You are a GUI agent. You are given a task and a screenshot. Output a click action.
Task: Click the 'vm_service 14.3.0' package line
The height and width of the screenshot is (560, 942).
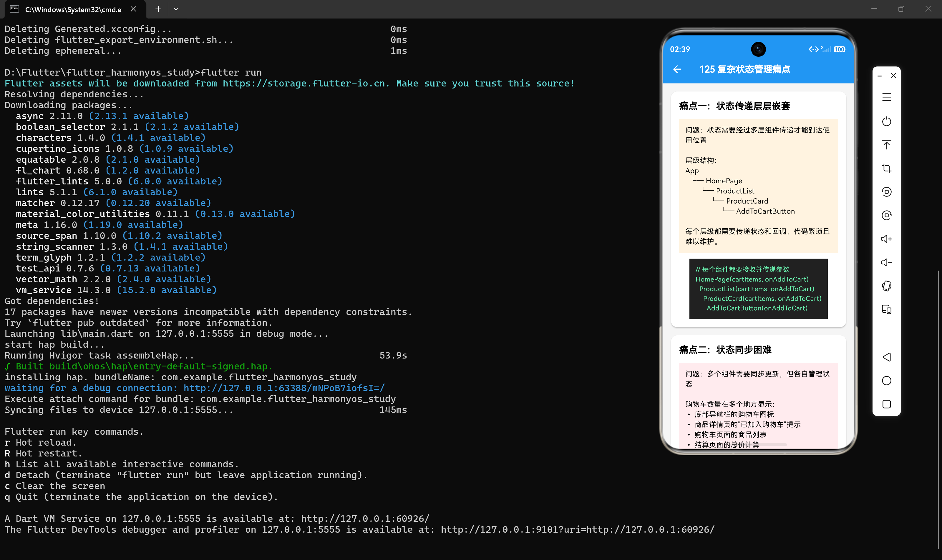click(x=116, y=290)
